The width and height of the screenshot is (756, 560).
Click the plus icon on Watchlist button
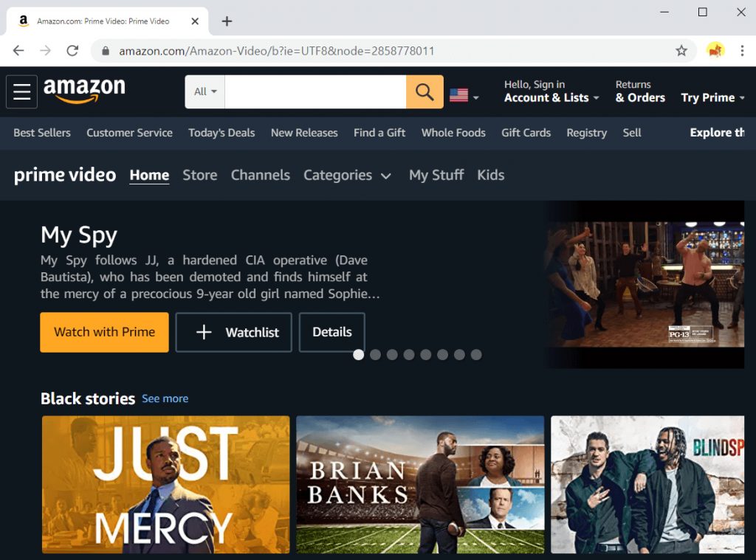(x=204, y=331)
